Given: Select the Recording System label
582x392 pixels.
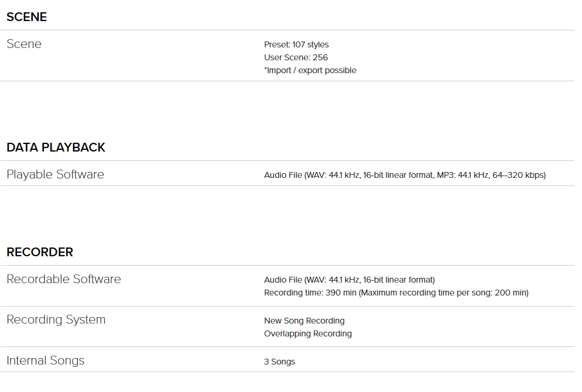Looking at the screenshot, I should (x=56, y=319).
